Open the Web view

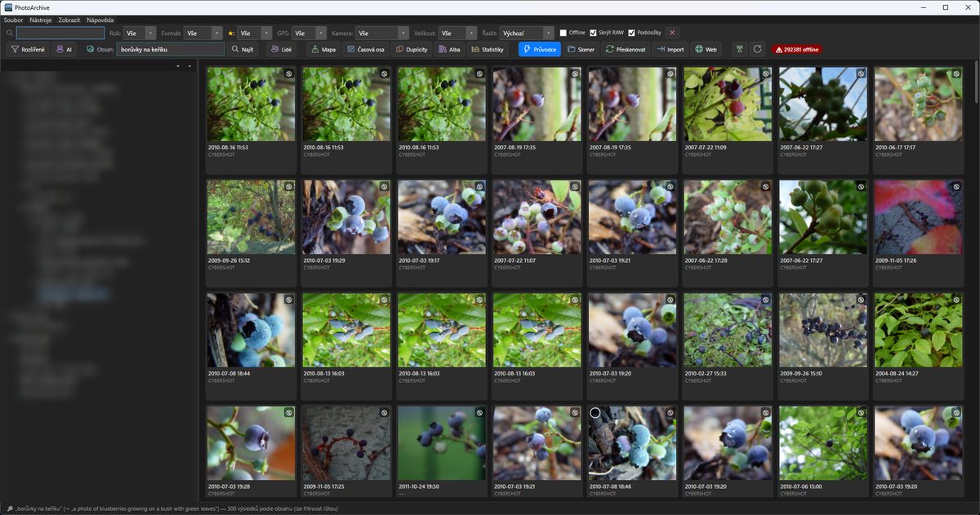tap(706, 49)
